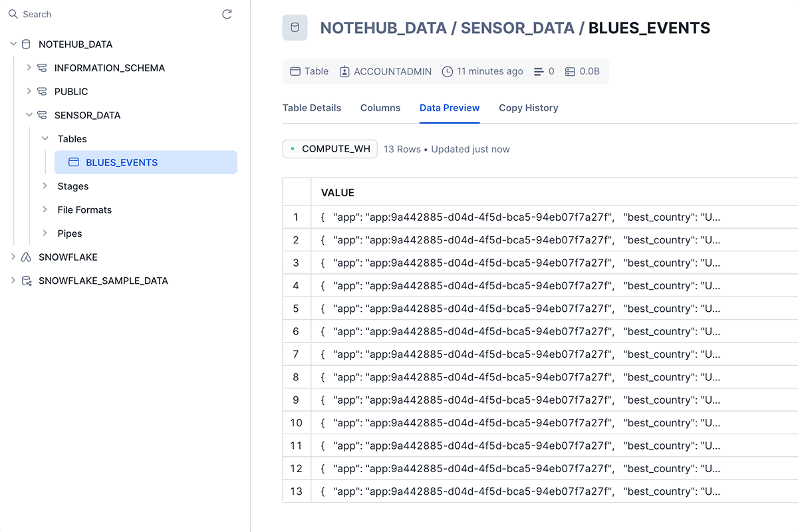
Task: Expand the Stages folder
Action: [x=45, y=186]
